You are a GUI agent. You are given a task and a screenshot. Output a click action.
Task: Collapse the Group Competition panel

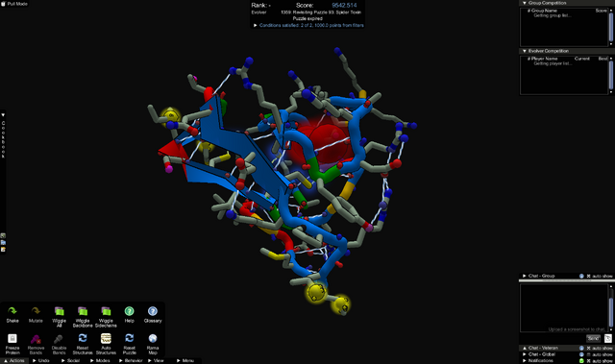click(x=525, y=3)
